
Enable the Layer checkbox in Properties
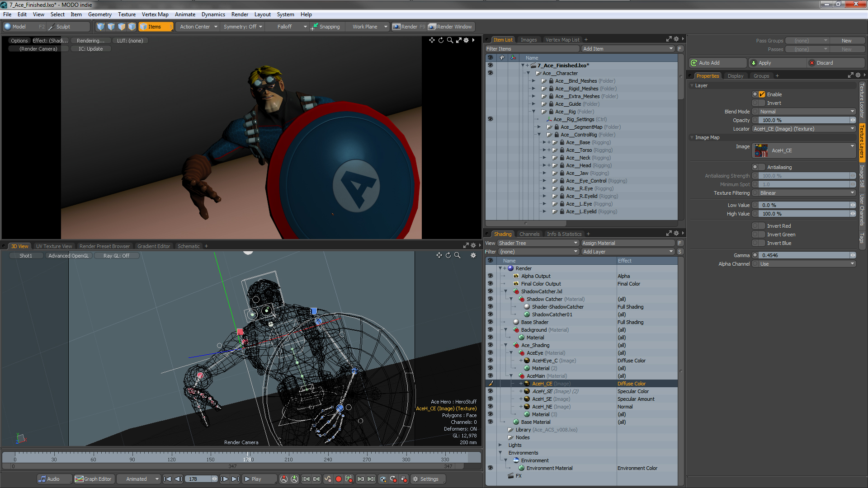click(x=761, y=94)
